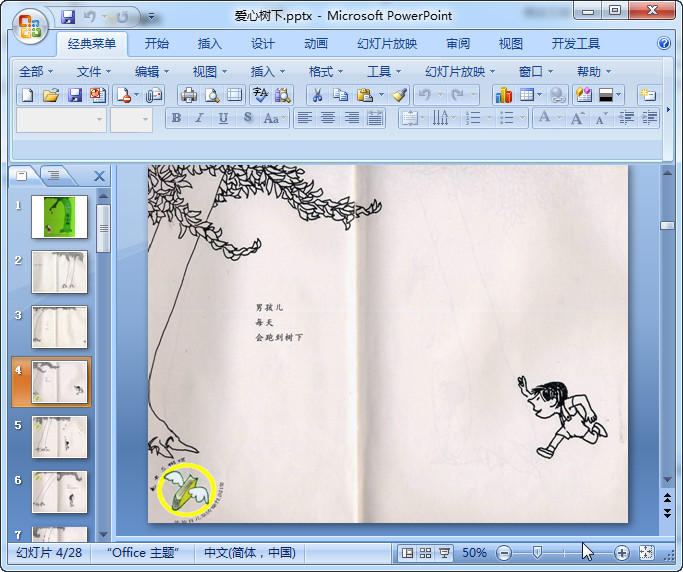Open the font name combo box

(x=61, y=119)
